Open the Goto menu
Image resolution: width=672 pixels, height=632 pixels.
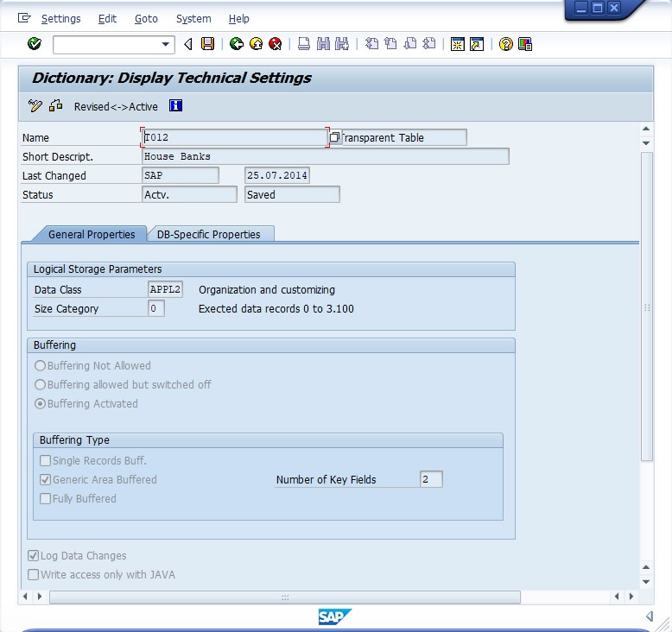pos(146,19)
